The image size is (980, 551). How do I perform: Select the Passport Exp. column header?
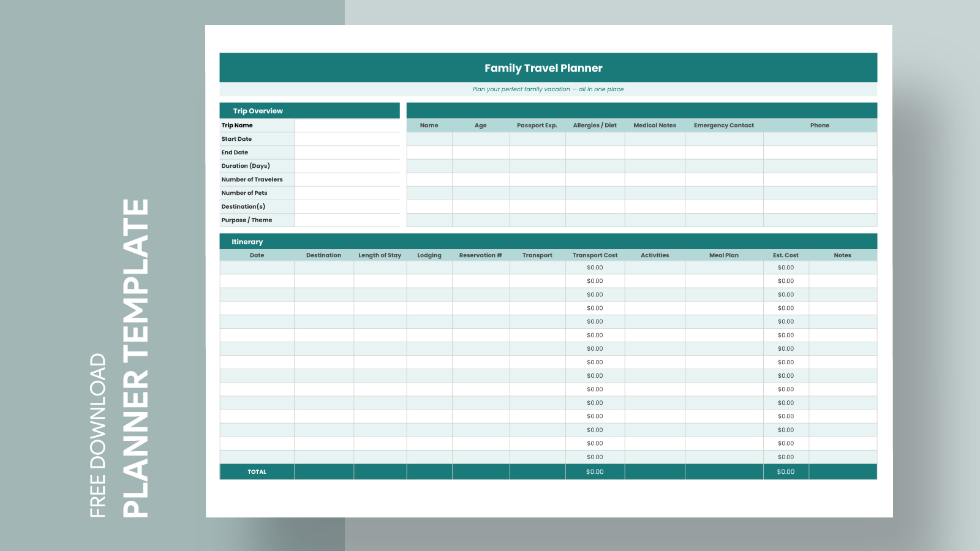537,126
